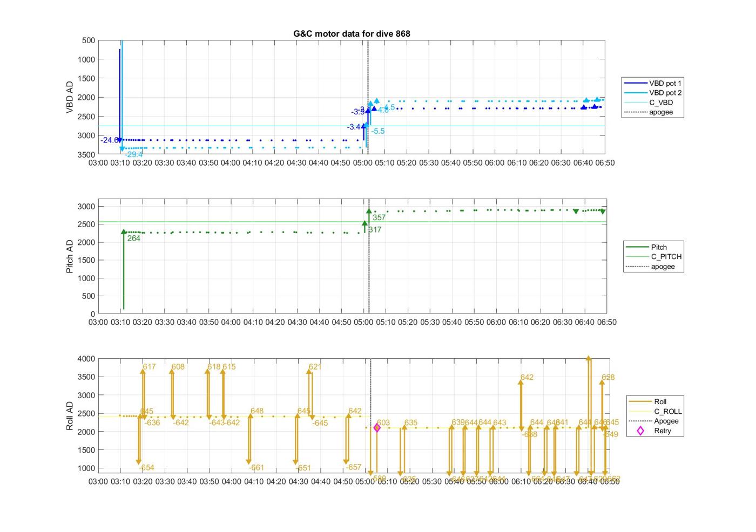Click the '648' roll data label
The width and height of the screenshot is (756, 532).
257,411
